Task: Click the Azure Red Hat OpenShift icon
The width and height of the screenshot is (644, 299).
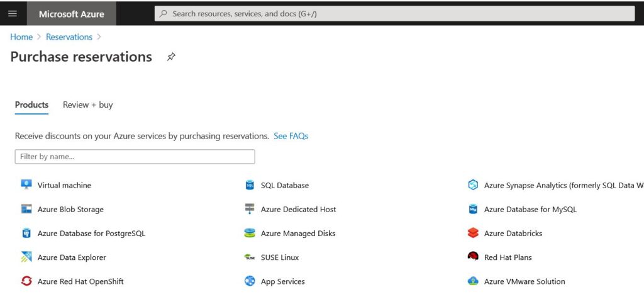Action: coord(26,281)
